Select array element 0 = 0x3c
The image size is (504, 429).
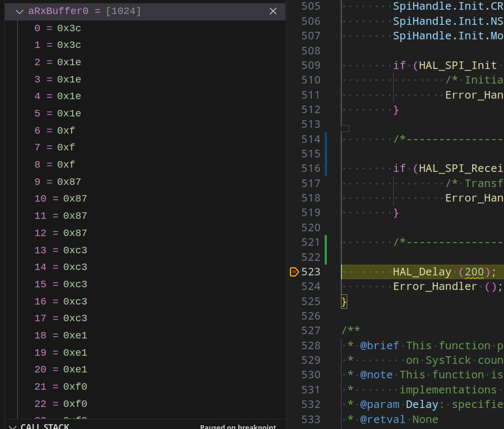[x=58, y=28]
